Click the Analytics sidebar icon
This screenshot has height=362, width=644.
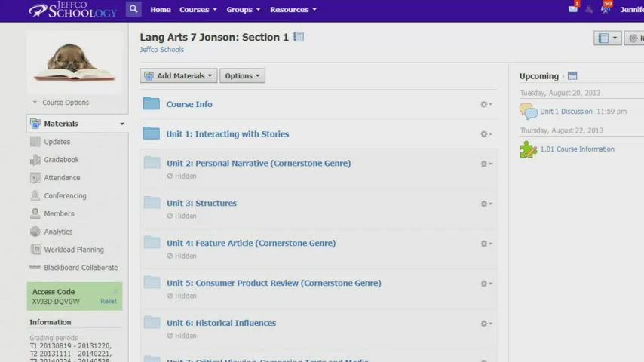35,232
